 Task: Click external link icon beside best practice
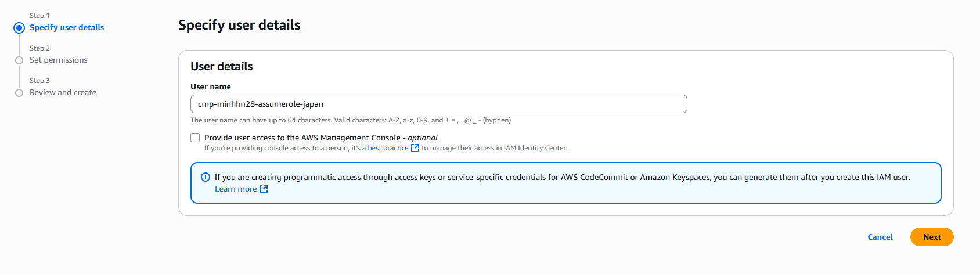pyautogui.click(x=415, y=148)
